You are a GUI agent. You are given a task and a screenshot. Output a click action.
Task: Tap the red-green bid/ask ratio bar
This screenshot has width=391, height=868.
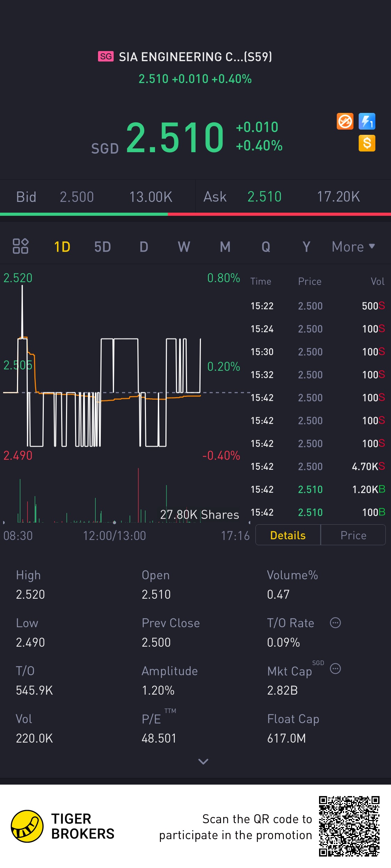tap(195, 214)
